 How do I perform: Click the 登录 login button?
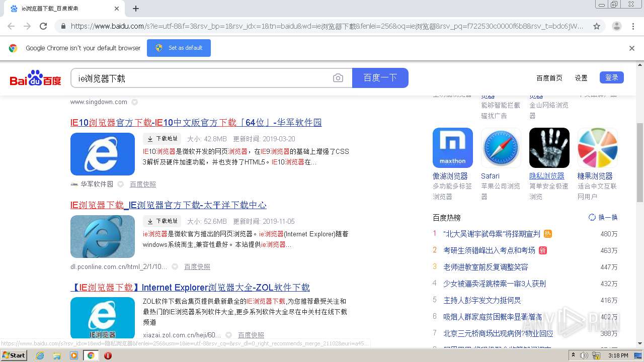point(612,77)
